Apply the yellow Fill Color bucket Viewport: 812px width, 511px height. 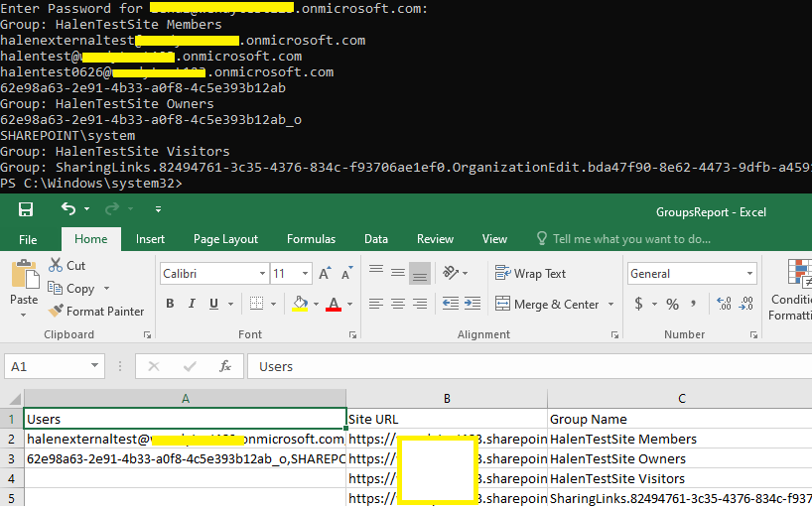[300, 304]
